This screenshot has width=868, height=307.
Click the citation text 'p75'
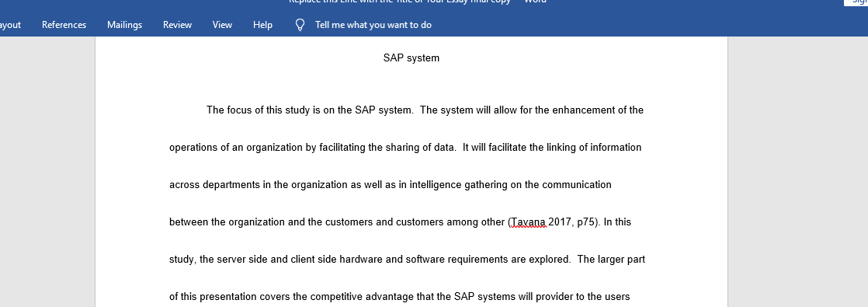(585, 222)
